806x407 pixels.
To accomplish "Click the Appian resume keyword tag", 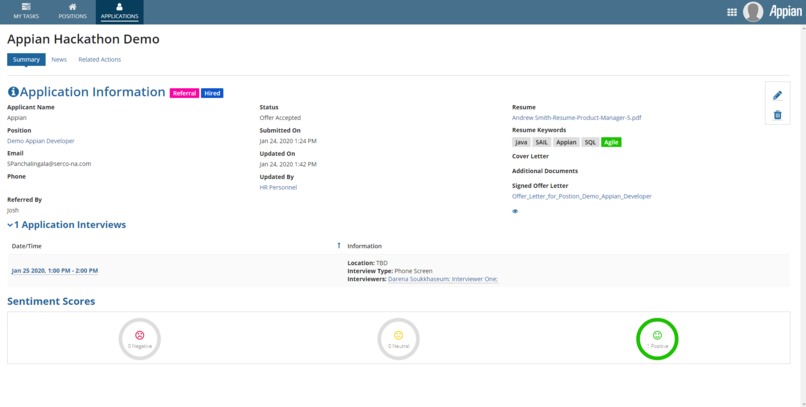I will 566,142.
